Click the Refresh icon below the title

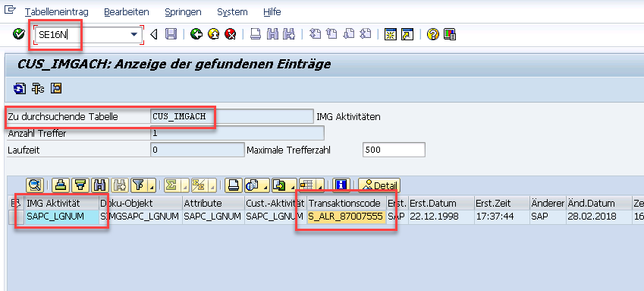19,88
